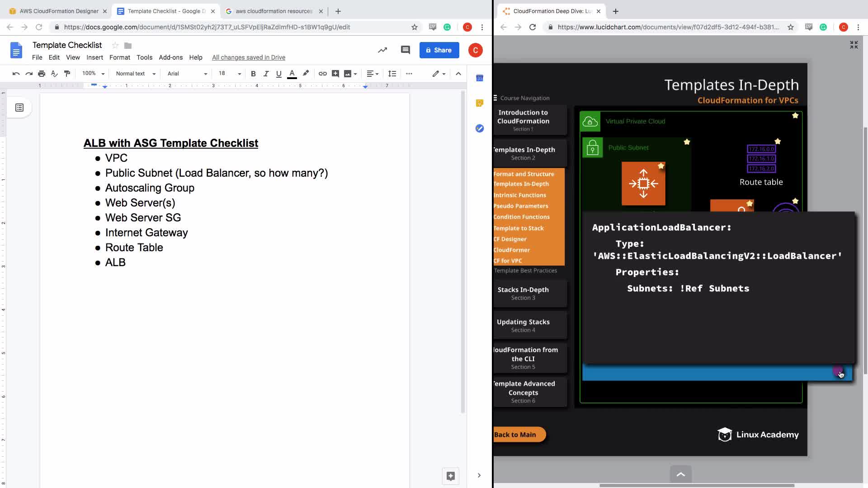Click the highlight color marker icon
Screen dimensions: 868x488
click(x=306, y=73)
